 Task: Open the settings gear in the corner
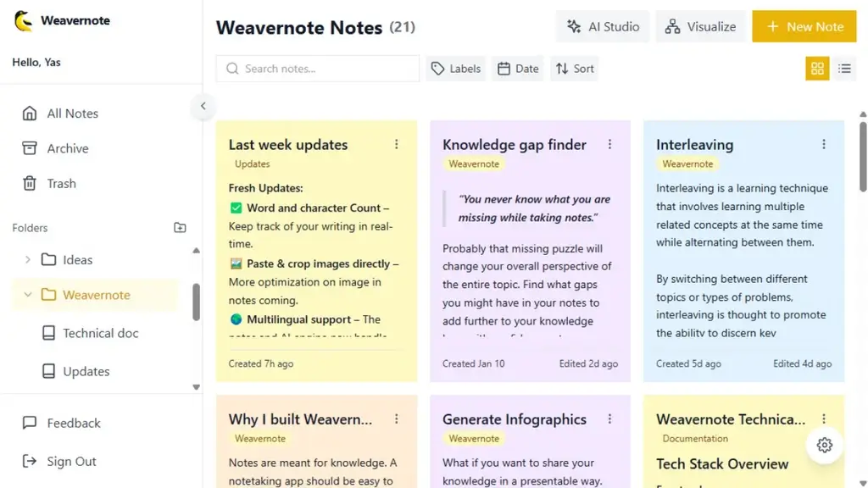[823, 445]
